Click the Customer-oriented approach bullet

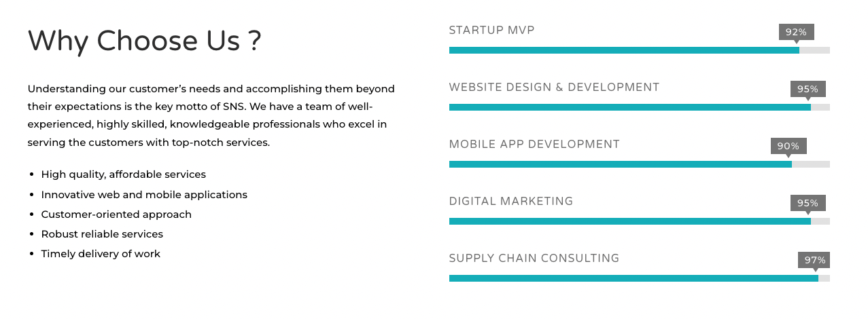[116, 214]
